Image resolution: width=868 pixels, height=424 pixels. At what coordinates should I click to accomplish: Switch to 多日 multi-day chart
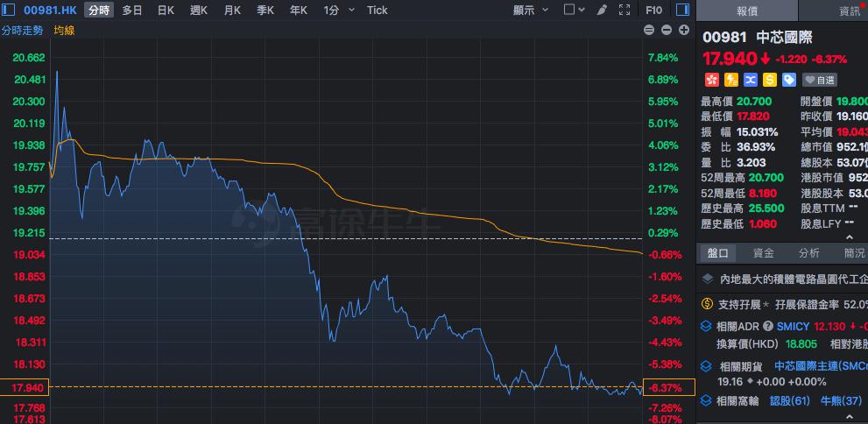132,10
